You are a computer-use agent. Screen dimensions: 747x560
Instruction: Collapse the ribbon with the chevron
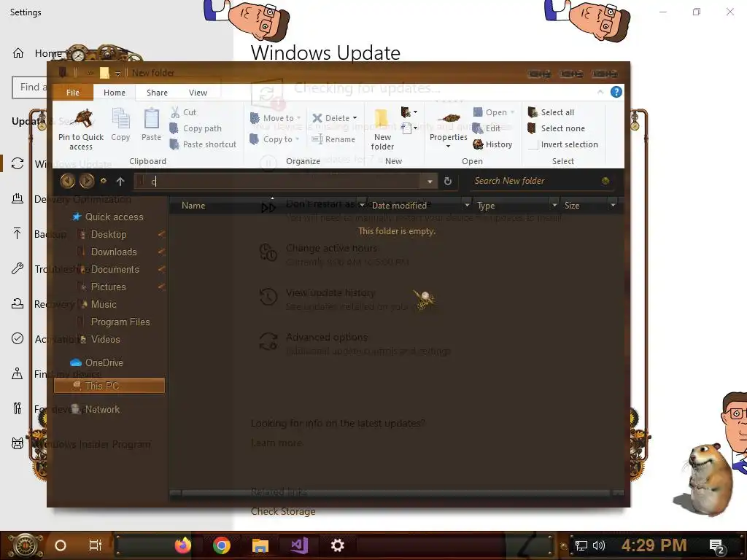point(600,92)
